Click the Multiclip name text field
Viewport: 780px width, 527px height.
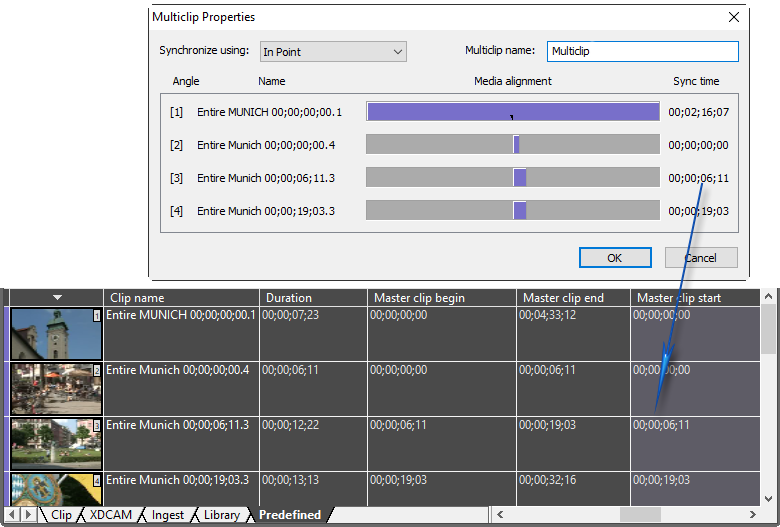[642, 51]
